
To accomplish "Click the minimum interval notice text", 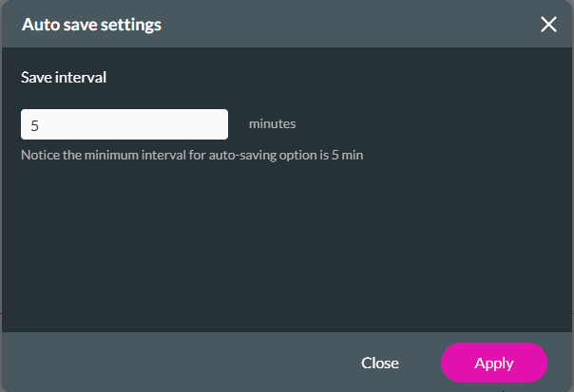I will (x=192, y=154).
